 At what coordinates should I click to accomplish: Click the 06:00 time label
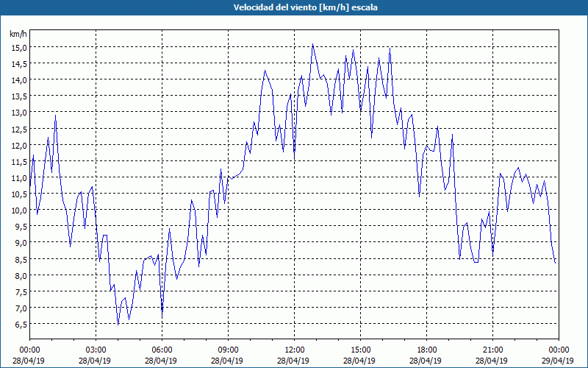click(x=162, y=350)
